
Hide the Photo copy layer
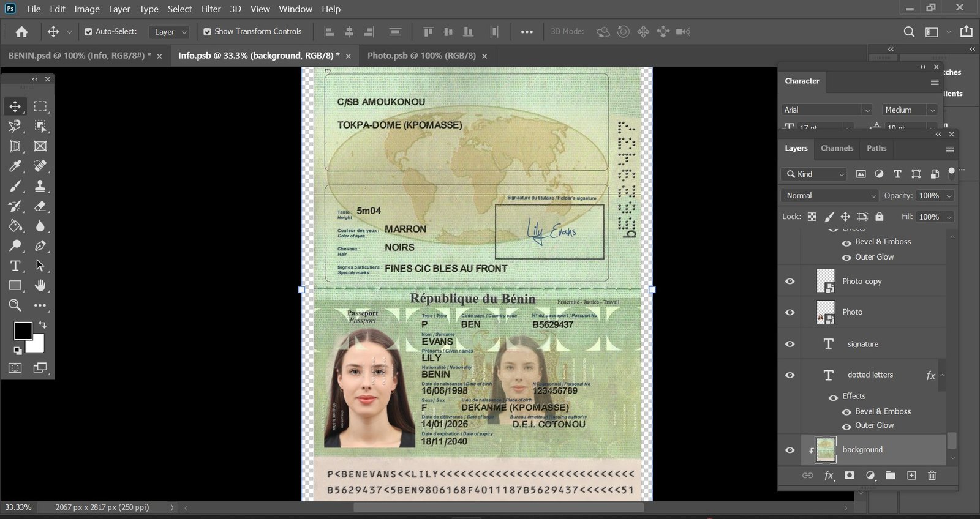790,282
